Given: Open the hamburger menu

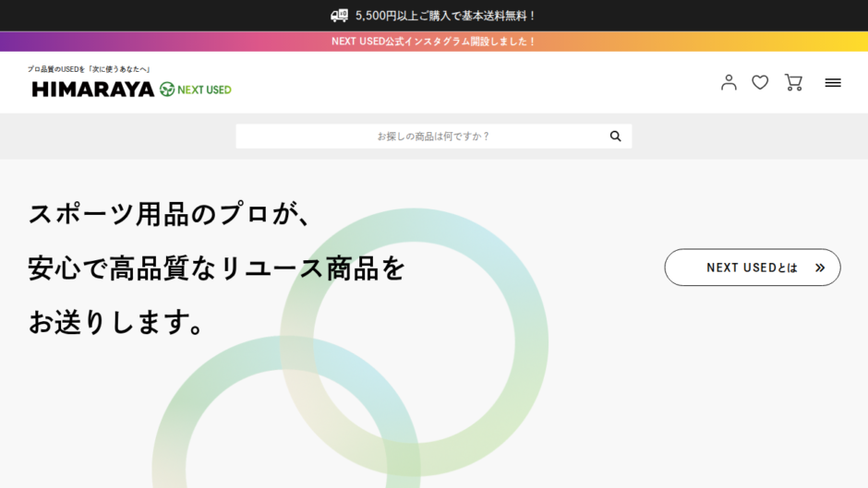Looking at the screenshot, I should [833, 82].
